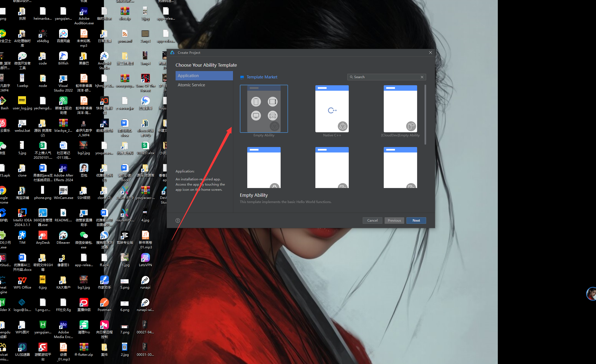596x364 pixels.
Task: Open Postman from the desktop
Action: (104, 303)
